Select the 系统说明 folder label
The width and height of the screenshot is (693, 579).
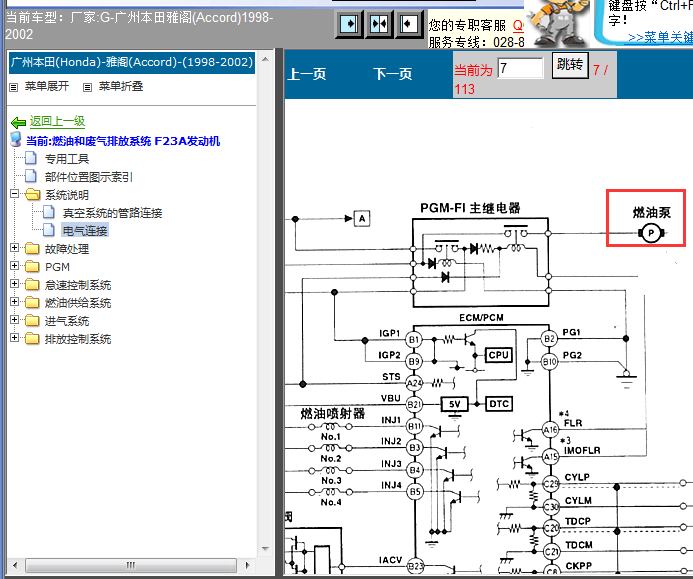click(x=67, y=195)
